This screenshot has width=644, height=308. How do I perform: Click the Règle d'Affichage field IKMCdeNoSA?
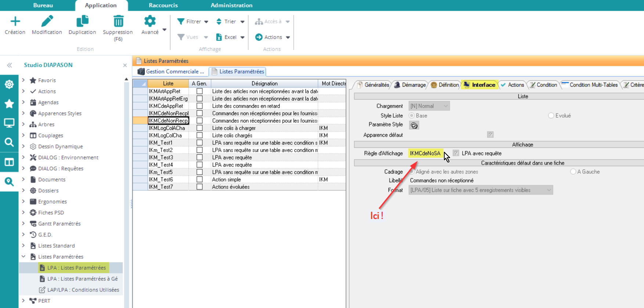(425, 153)
